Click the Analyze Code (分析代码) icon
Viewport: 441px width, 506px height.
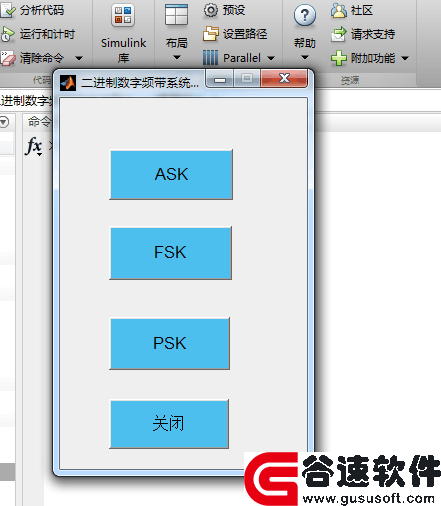[x=7, y=10]
